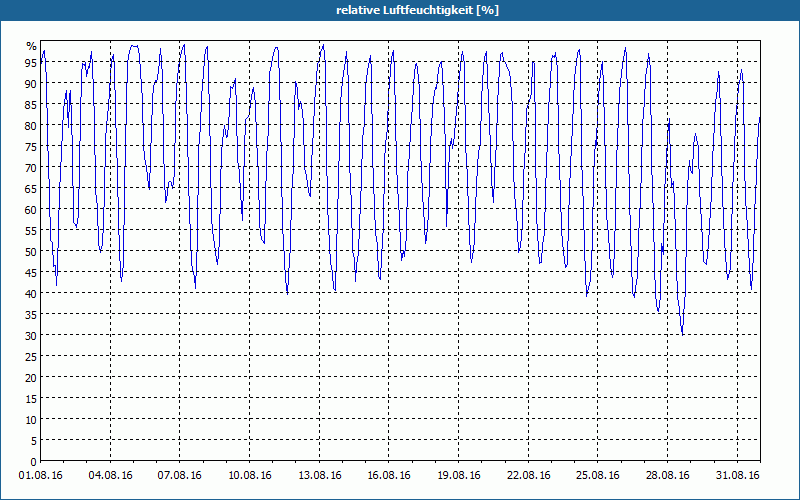Select the 0 value on the y-axis
This screenshot has height=500, width=800.
point(34,462)
